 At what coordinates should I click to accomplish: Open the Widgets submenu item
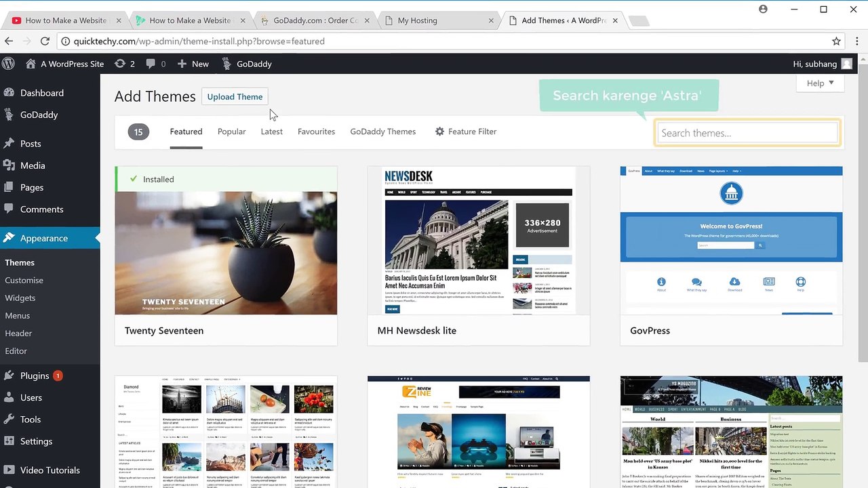20,298
